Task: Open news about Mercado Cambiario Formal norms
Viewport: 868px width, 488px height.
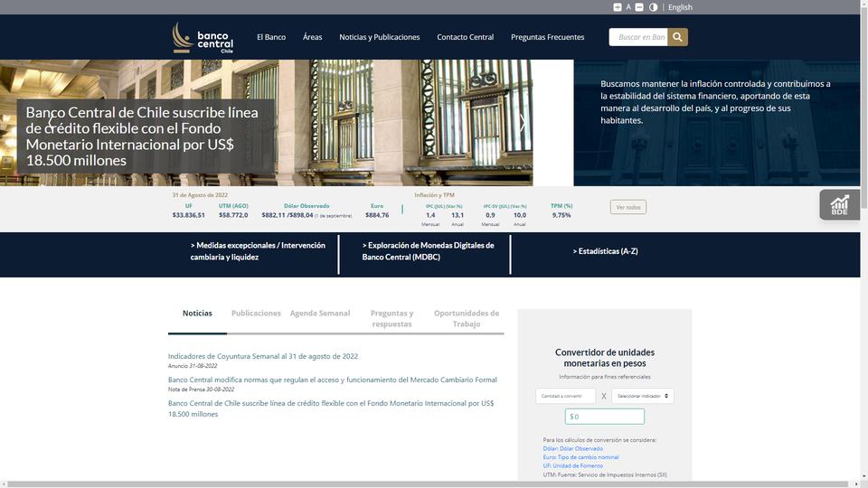Action: point(332,380)
